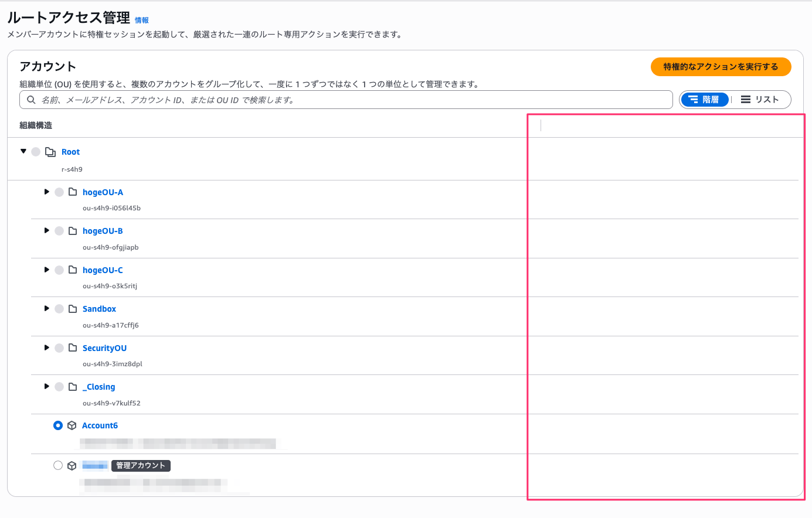Switch to the リスト list view
The image size is (812, 518).
760,100
